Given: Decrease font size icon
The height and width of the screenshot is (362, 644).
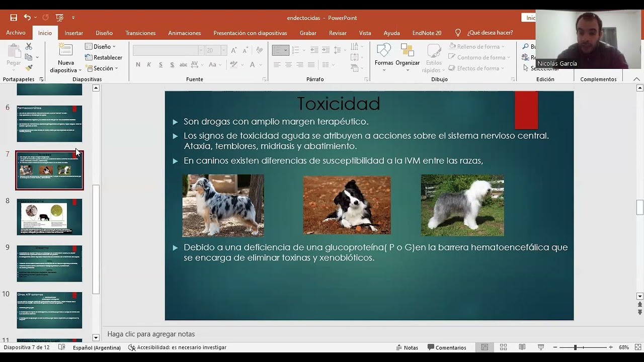Looking at the screenshot, I should [245, 50].
